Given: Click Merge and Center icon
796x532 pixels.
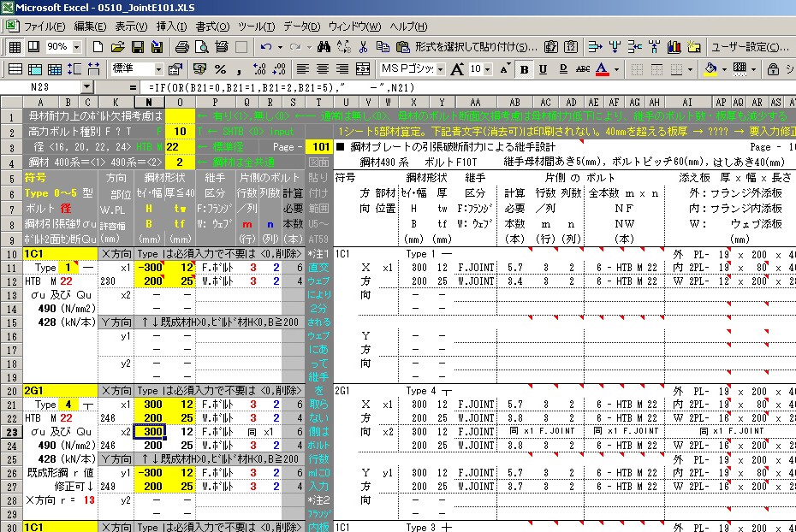Looking at the screenshot, I should tap(362, 69).
